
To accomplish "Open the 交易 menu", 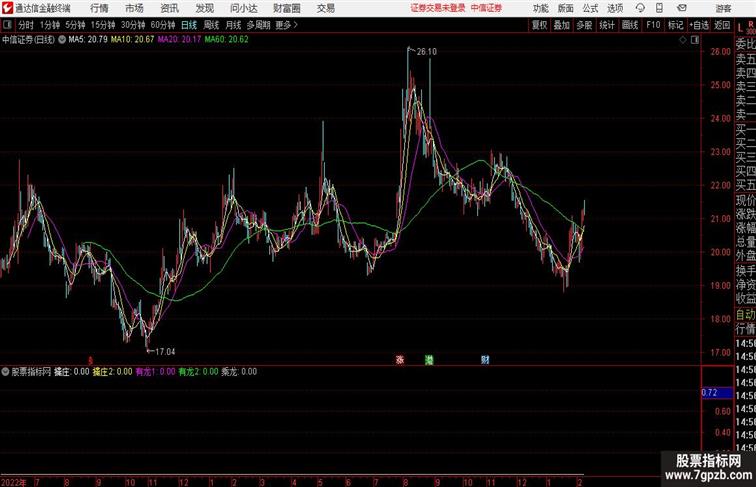I will pyautogui.click(x=325, y=8).
